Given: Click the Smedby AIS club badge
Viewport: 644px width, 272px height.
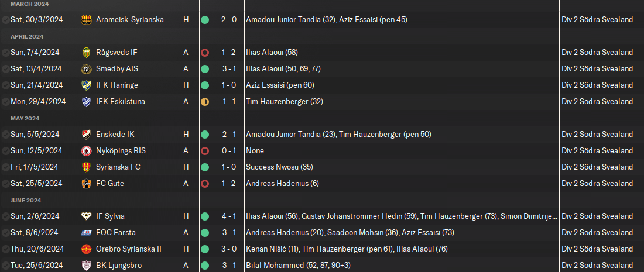Looking at the screenshot, I should (86, 68).
